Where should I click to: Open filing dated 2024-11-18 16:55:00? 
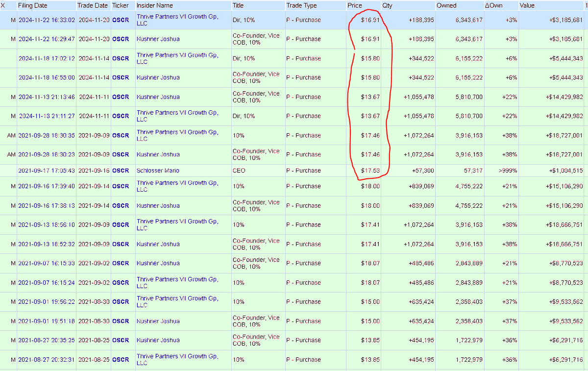point(47,77)
